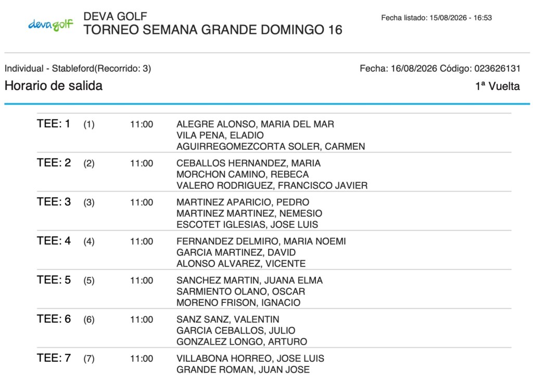Click the Fecha listado timestamp
The height and width of the screenshot is (392, 533).
click(437, 18)
